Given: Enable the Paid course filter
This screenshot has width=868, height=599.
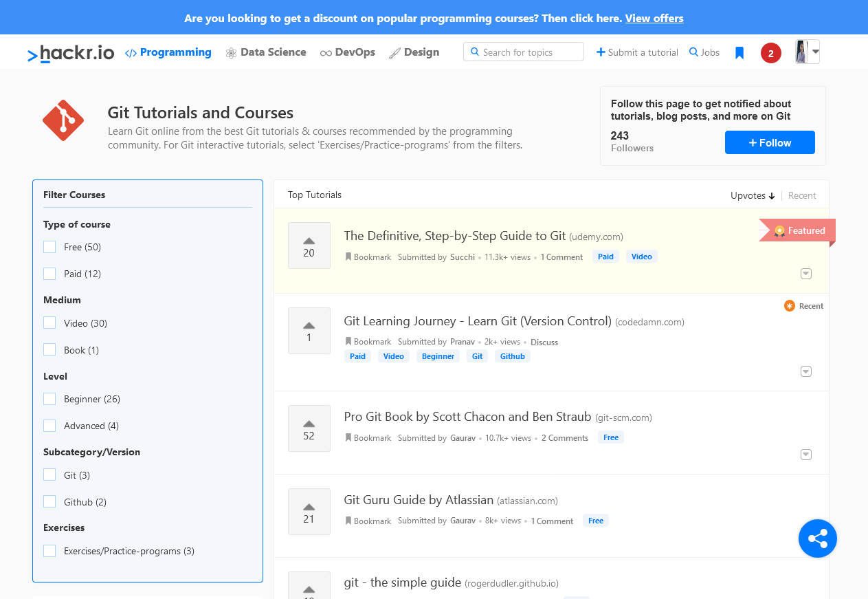Looking at the screenshot, I should click(49, 274).
